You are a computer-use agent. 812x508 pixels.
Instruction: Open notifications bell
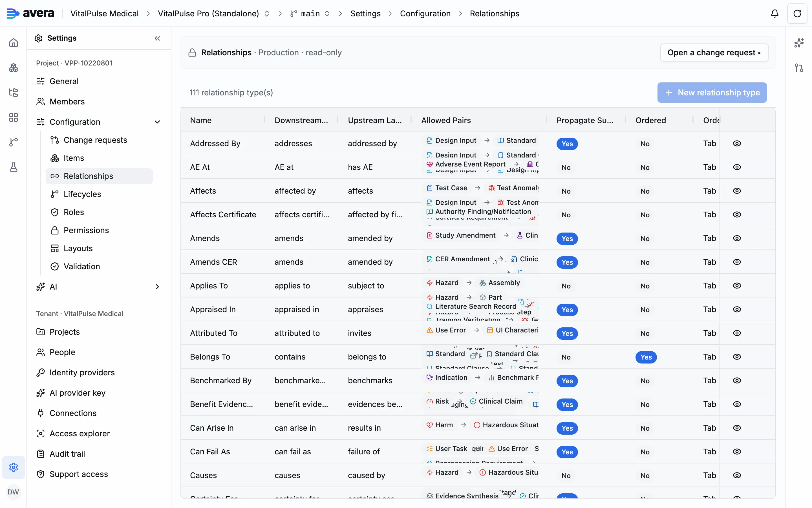775,14
